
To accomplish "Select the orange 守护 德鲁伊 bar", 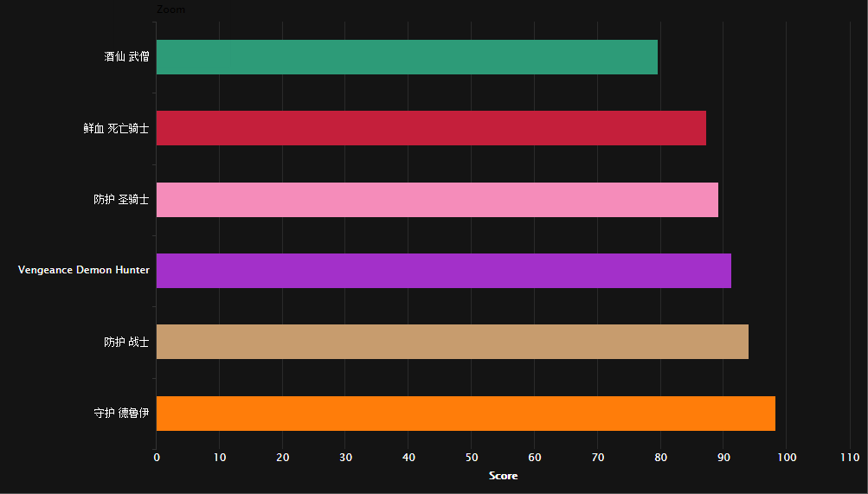I will click(x=466, y=414).
